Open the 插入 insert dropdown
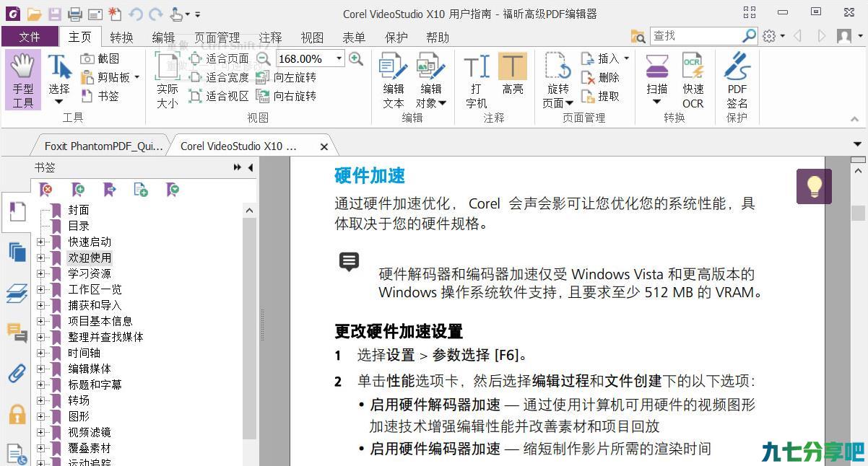 point(626,58)
